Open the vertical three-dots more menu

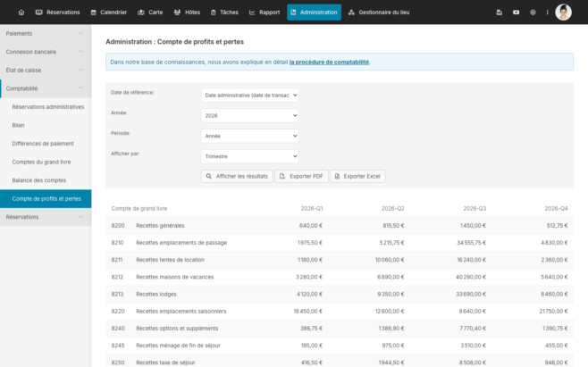pyautogui.click(x=547, y=13)
